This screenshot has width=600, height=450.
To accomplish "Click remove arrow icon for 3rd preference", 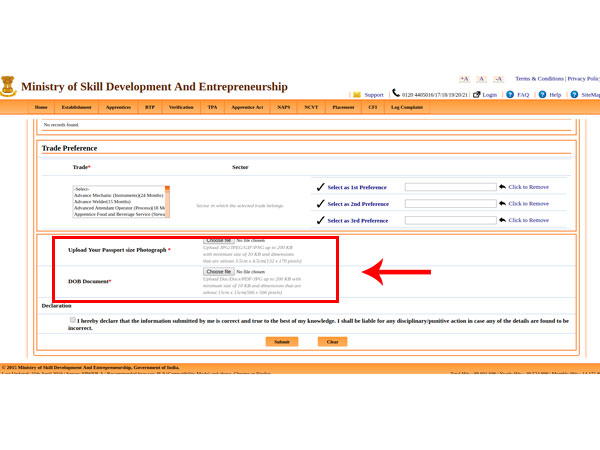I will 502,220.
